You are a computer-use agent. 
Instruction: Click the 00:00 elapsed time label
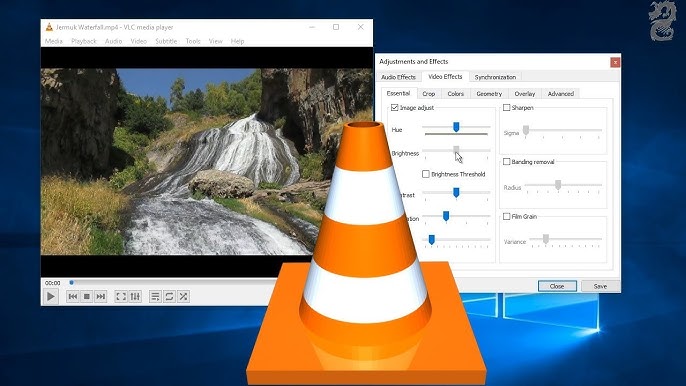point(52,283)
